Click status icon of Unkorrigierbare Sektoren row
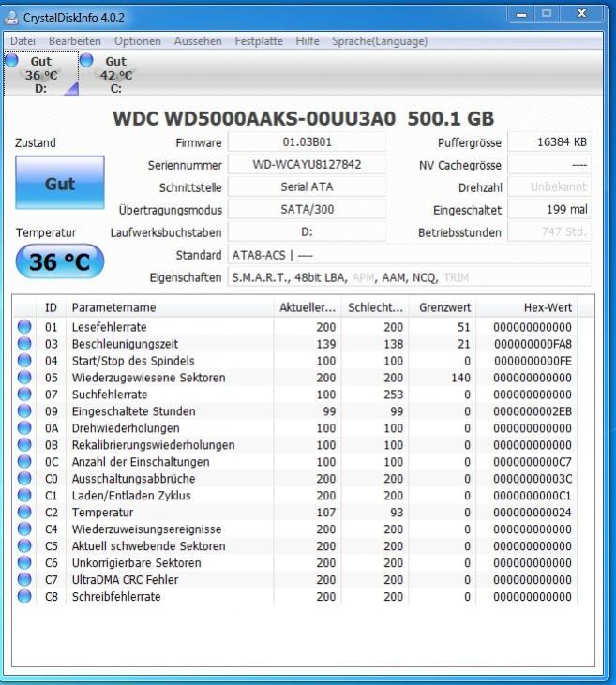The image size is (616, 685). point(24,562)
